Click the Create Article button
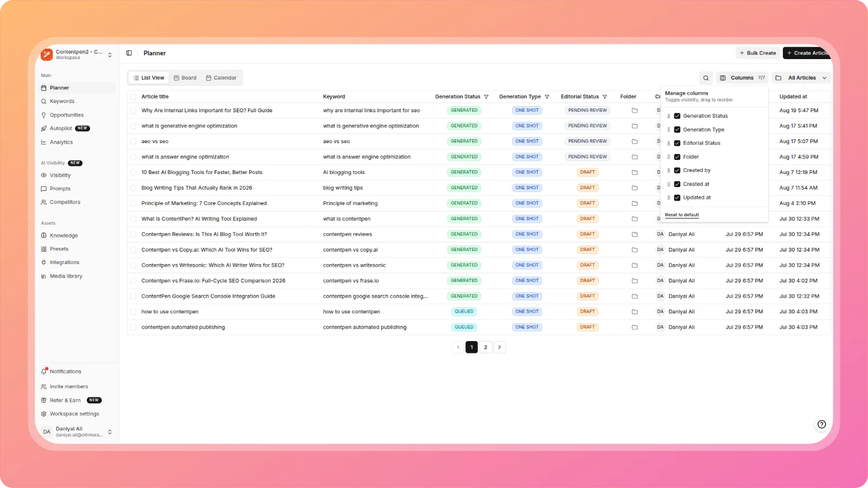868x488 pixels. (807, 53)
